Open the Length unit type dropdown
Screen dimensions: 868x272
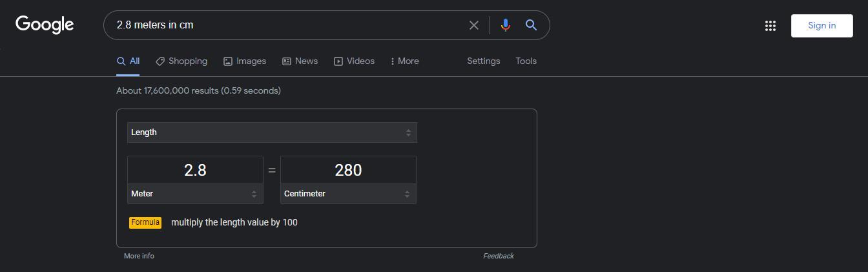(272, 132)
